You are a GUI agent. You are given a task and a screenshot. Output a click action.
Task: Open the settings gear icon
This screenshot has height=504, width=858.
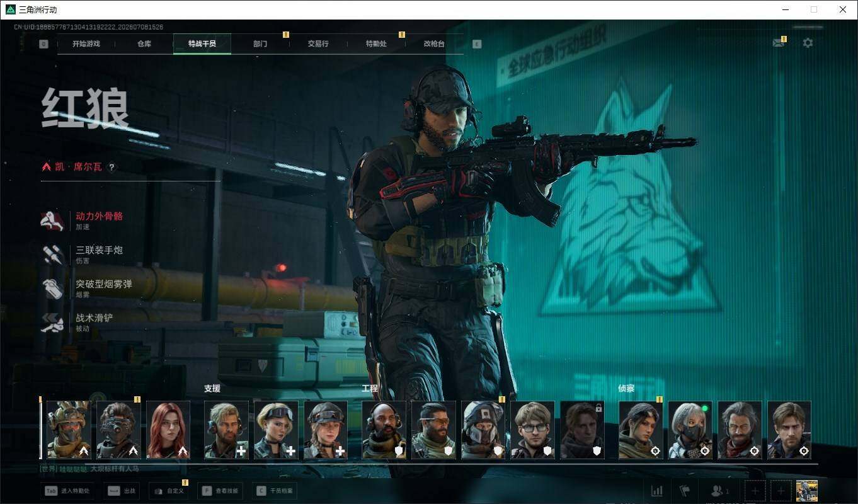click(x=808, y=43)
